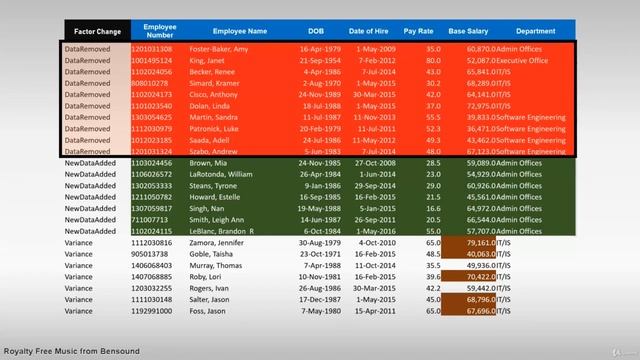Select employee name LaRotonda, William
Viewport: 640px width, 360px height.
pos(221,174)
